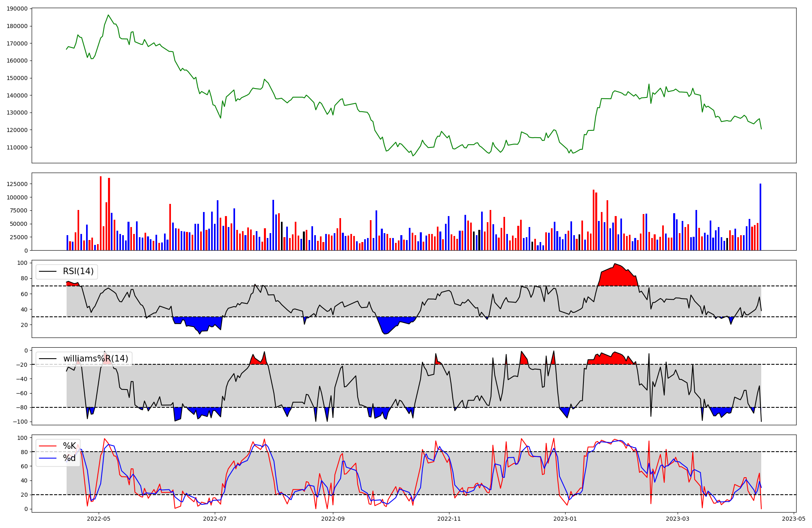
Task: Click the 2022-09 date axis label
Action: point(333,519)
